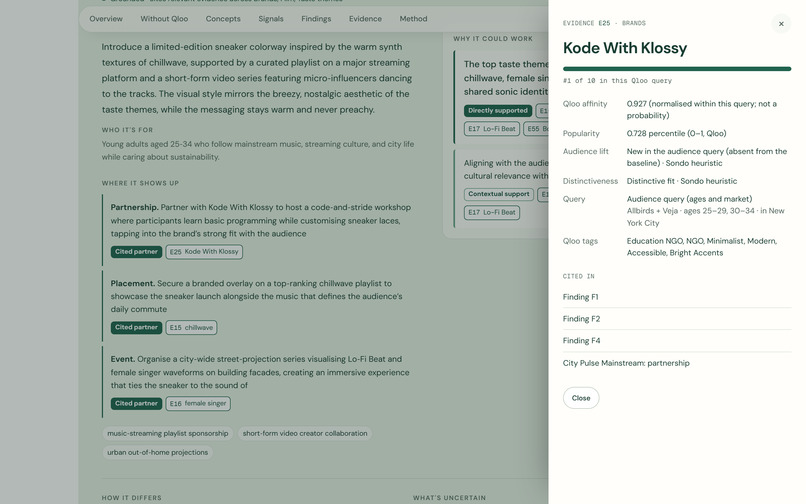Click the 'Placement.' bold label
The image size is (806, 504).
pos(133,283)
